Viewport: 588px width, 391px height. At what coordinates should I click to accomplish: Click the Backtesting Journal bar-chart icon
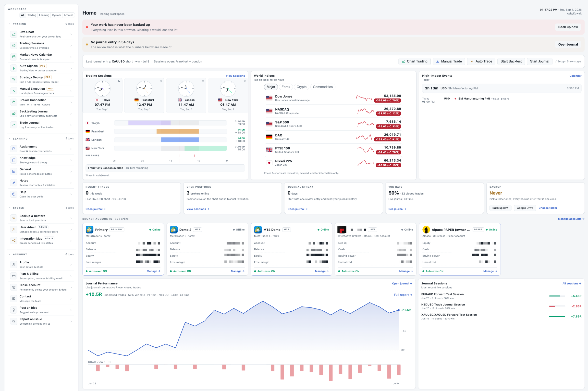pos(14,114)
